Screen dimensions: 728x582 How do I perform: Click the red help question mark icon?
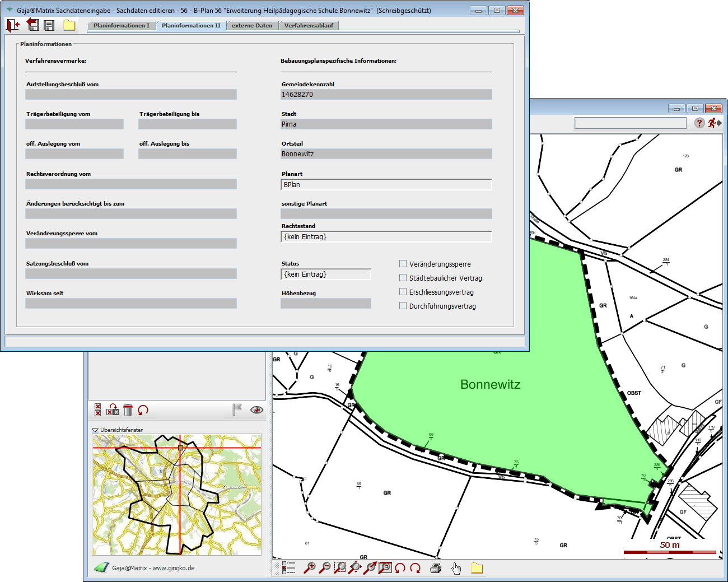699,123
